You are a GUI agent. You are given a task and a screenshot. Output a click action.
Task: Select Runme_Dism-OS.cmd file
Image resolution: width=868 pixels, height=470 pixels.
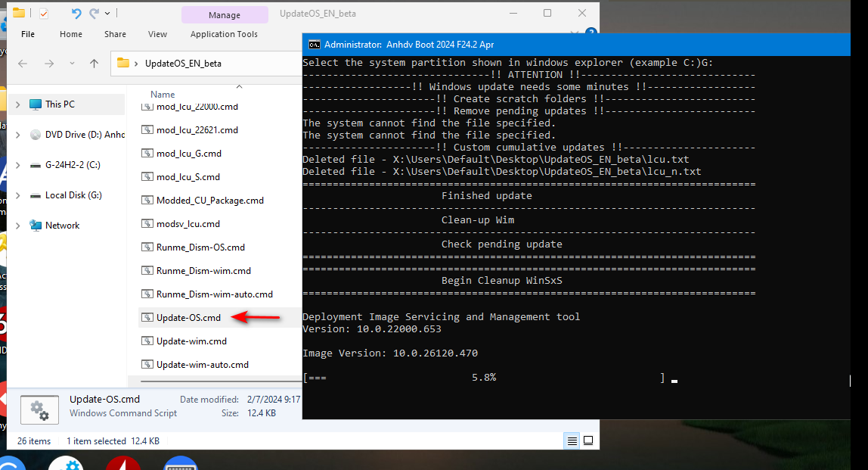[200, 247]
